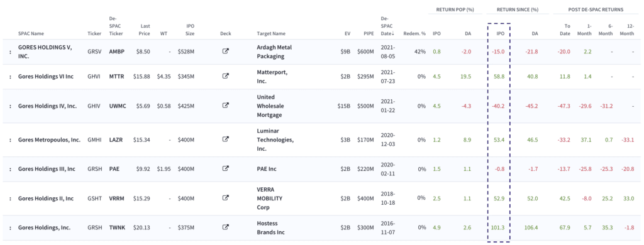Open deck icon for Hostess Brands Inc

pyautogui.click(x=225, y=227)
